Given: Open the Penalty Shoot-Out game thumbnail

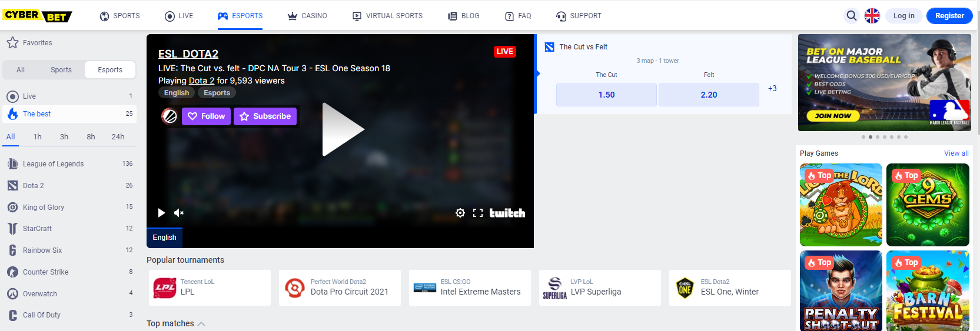Looking at the screenshot, I should coord(841,290).
